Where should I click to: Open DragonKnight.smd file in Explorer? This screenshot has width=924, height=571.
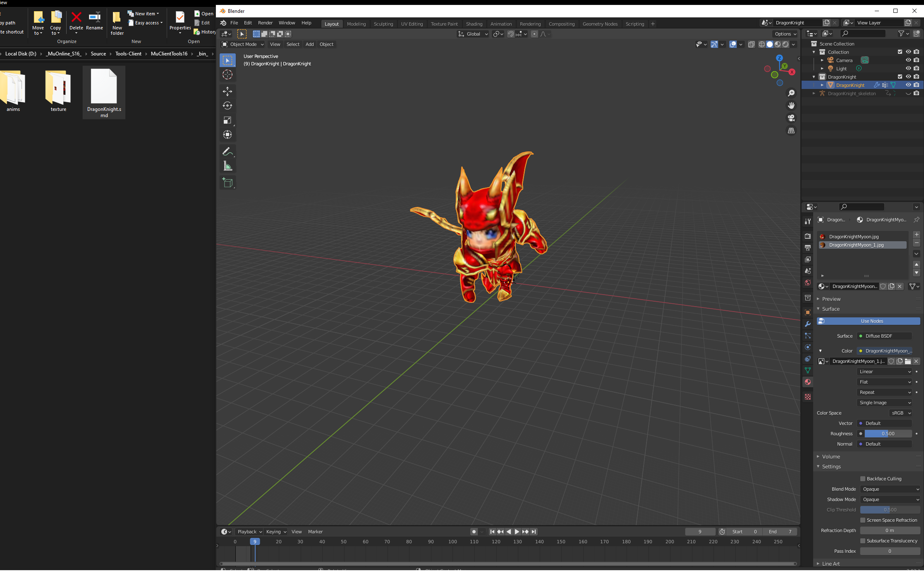pos(104,93)
